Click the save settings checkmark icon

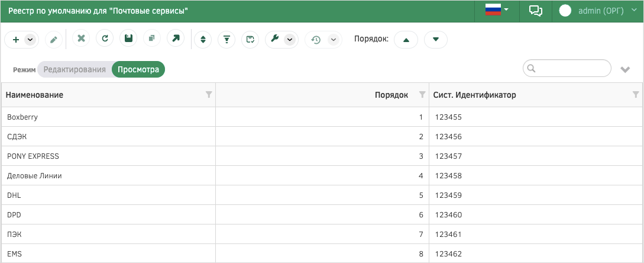coord(250,40)
